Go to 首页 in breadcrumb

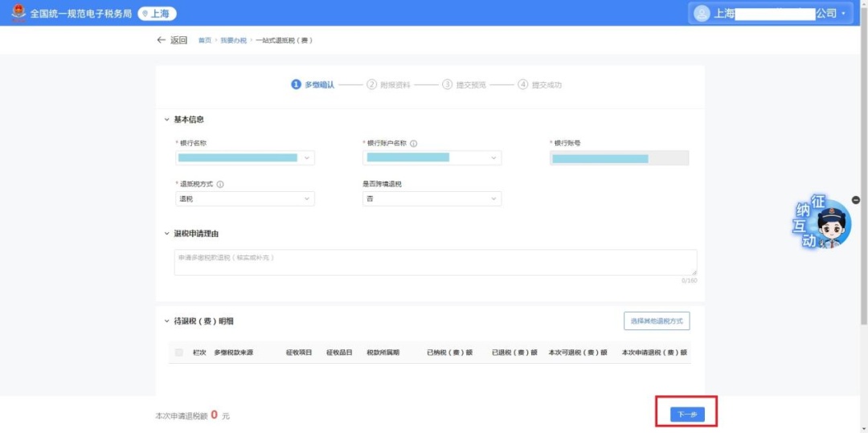click(x=205, y=40)
